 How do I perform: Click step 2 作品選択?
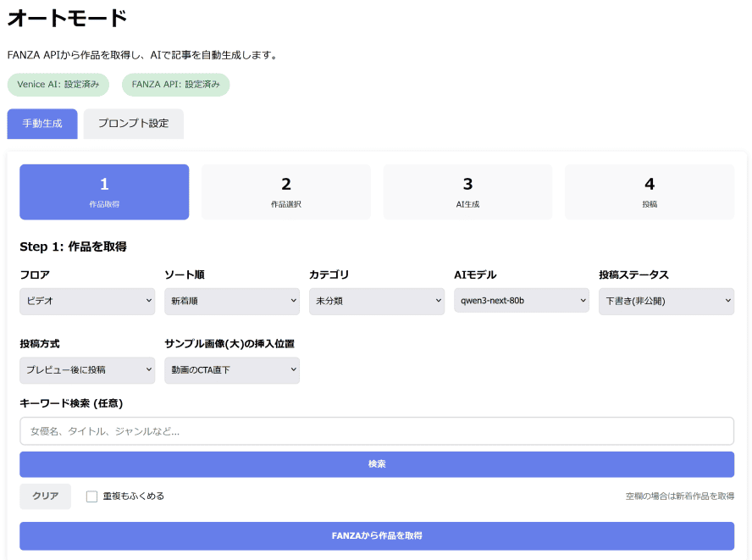click(285, 191)
